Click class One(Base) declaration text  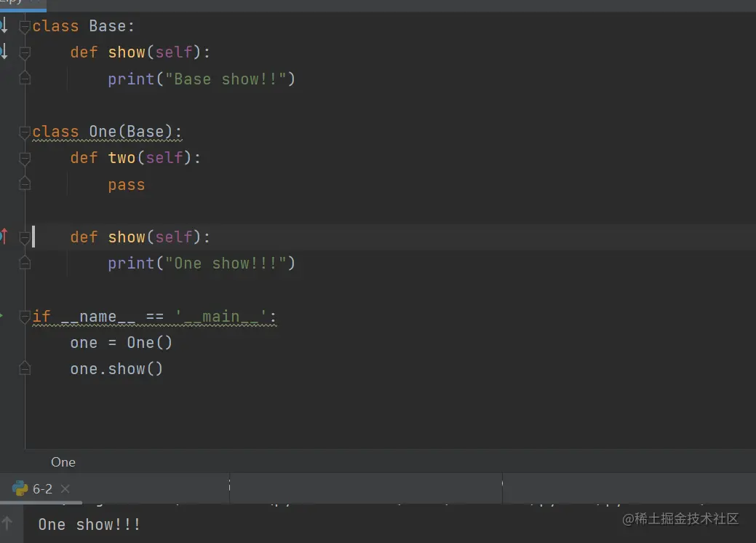tap(107, 132)
